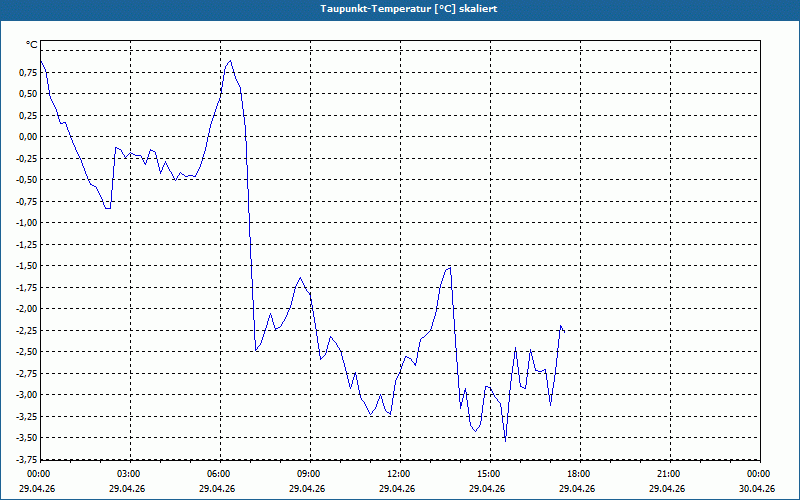The image size is (800, 500).
Task: Select the 0,75 y-axis value
Action: tap(28, 72)
